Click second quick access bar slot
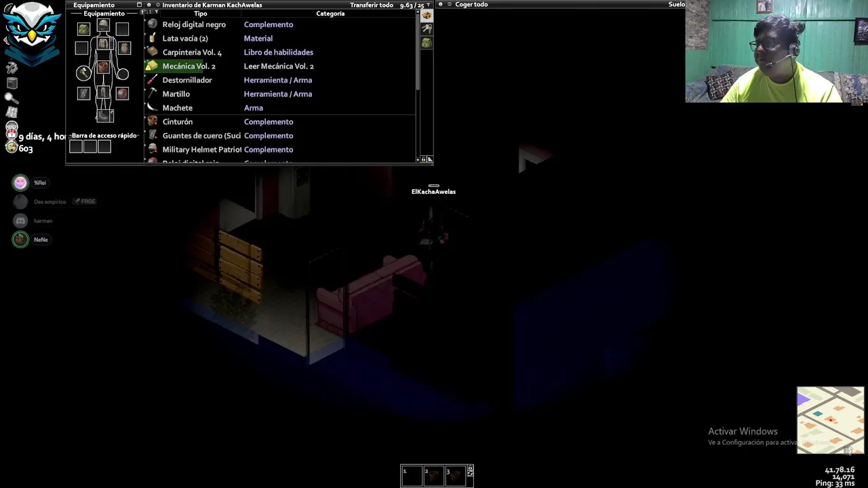Screen dimensions: 868x488 click(90, 146)
